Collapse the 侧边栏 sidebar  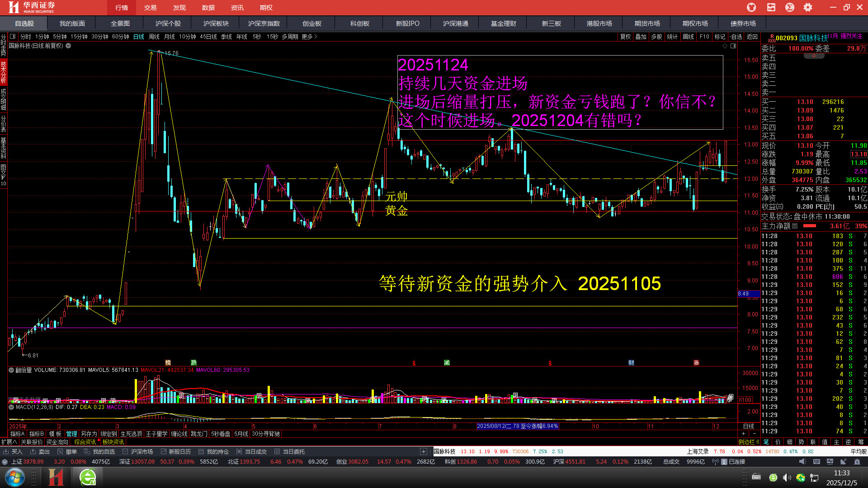tap(748, 442)
